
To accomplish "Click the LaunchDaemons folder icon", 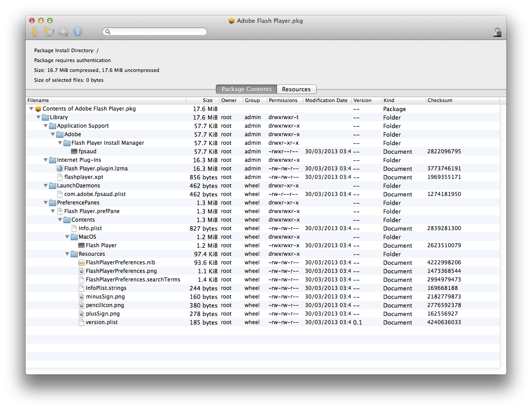I will click(x=53, y=186).
